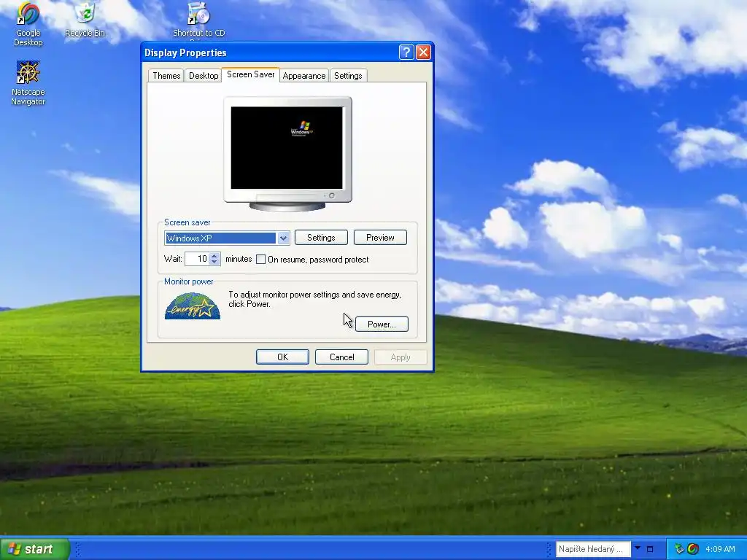Open the Google Desktop search options arrow
Screen dimensions: 747x560
pyautogui.click(x=638, y=548)
